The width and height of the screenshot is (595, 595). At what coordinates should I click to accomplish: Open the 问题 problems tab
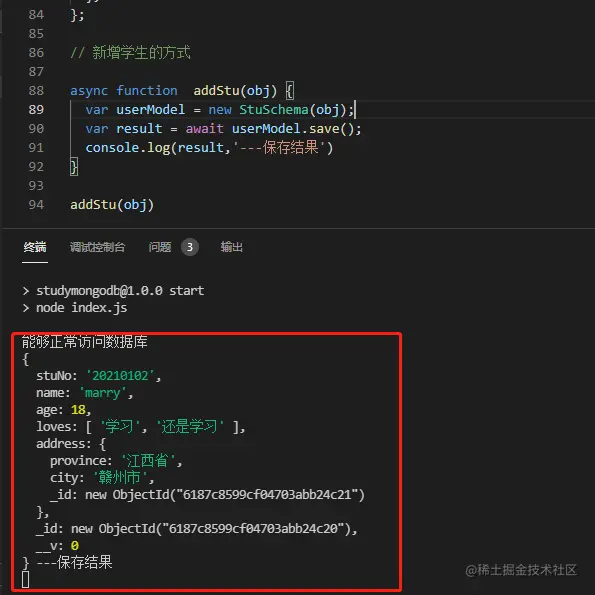(x=160, y=247)
